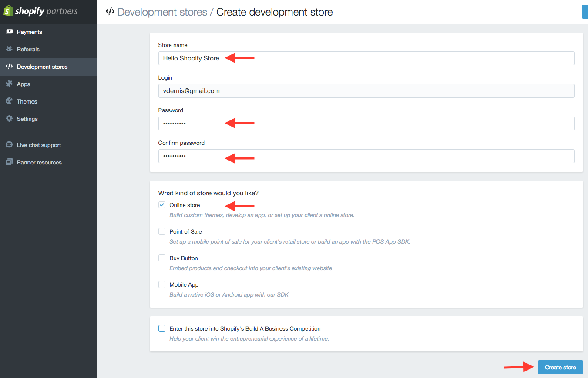Check the Mobile App checkbox

[x=162, y=284]
